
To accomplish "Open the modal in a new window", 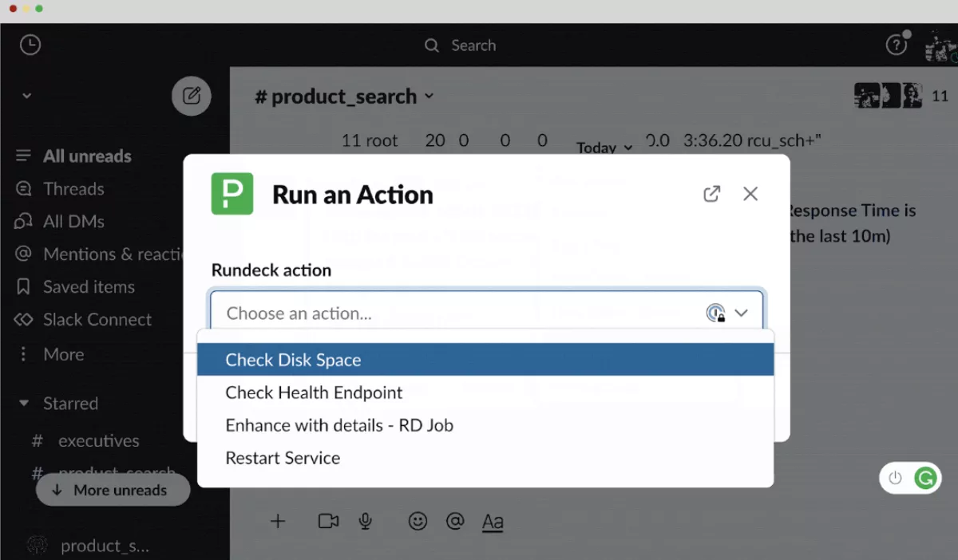I will click(x=711, y=194).
